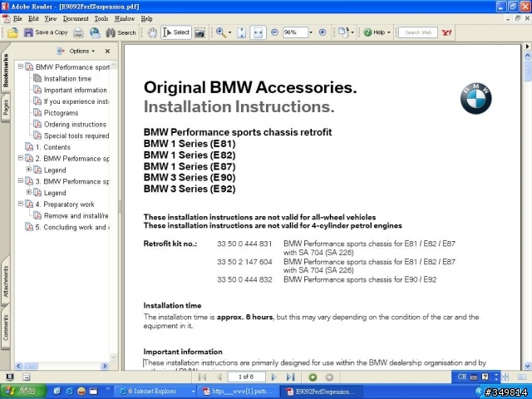Open the Help toolbar button
Viewport: 532px width, 399px height.
pyautogui.click(x=374, y=32)
